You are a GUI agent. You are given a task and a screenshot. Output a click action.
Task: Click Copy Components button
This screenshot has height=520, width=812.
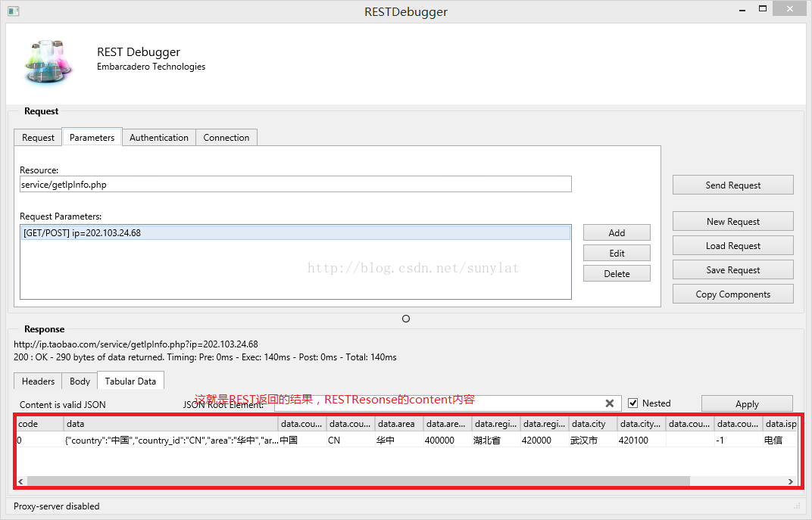732,294
